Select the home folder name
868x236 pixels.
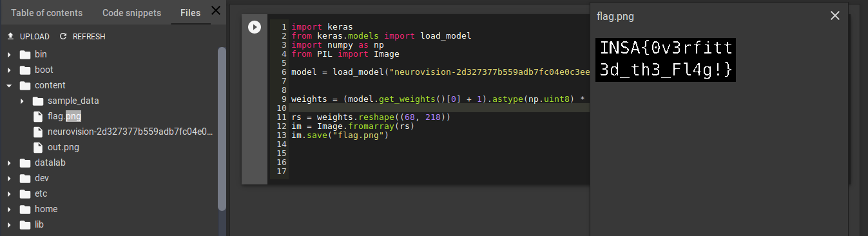tap(46, 210)
